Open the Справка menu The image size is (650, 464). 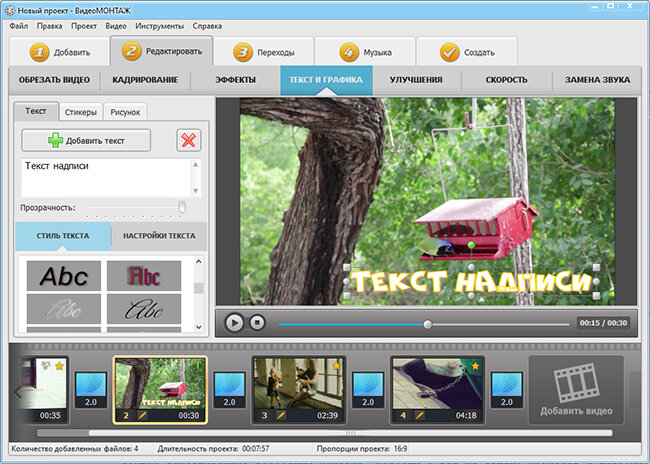click(207, 26)
